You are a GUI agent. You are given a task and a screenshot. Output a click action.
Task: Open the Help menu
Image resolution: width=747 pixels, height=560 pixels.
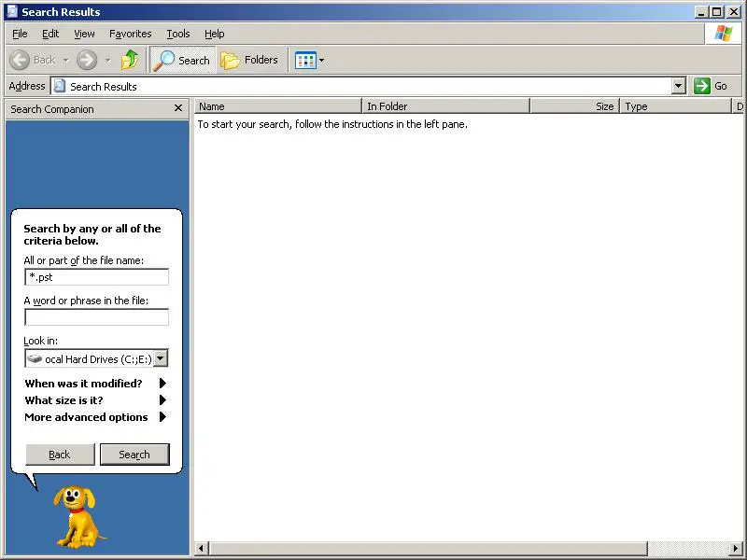pos(215,34)
